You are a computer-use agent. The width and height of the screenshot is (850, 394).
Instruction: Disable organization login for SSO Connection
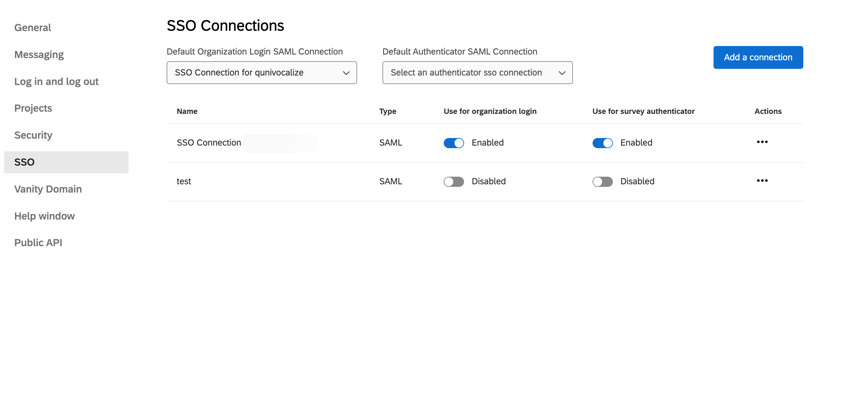coord(454,143)
